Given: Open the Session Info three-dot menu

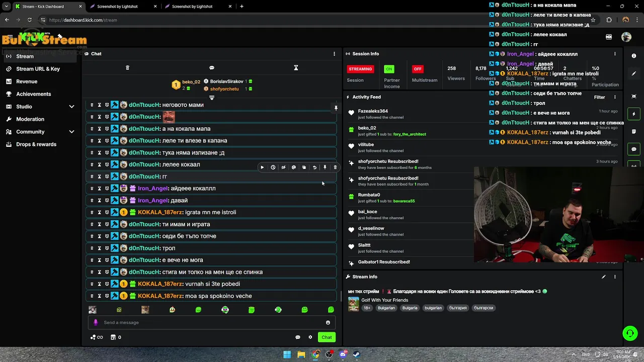Looking at the screenshot, I should click(x=615, y=54).
